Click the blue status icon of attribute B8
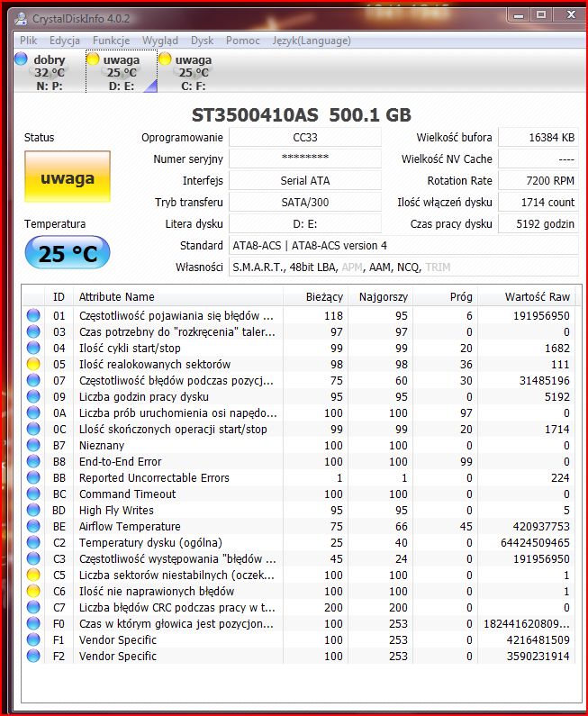This screenshot has width=588, height=716. pyautogui.click(x=33, y=462)
